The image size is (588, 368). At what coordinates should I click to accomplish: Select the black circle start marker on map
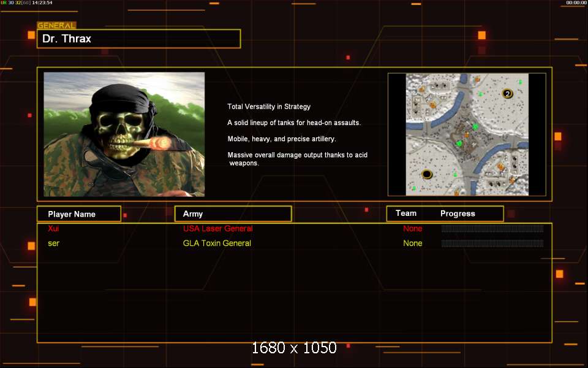coord(427,174)
